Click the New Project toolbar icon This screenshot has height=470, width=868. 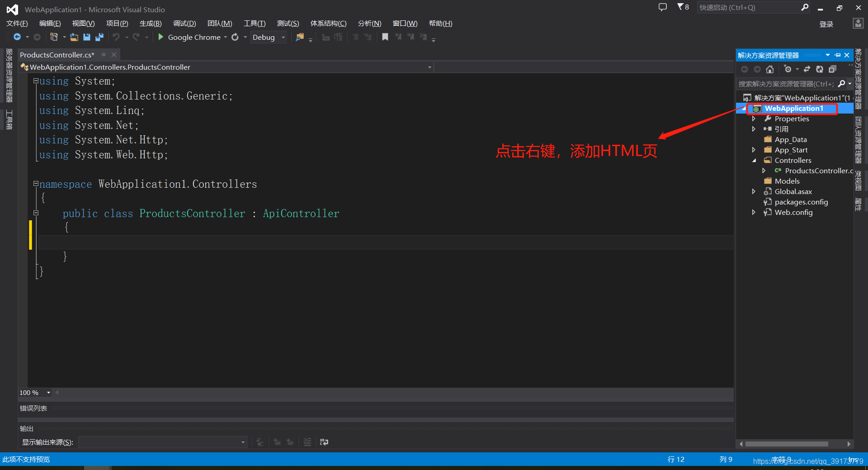(54, 37)
